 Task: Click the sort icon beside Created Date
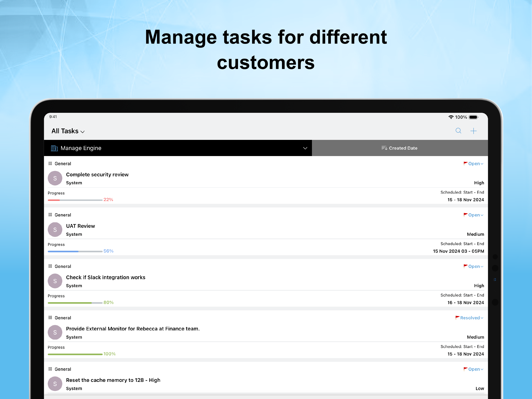(x=384, y=148)
